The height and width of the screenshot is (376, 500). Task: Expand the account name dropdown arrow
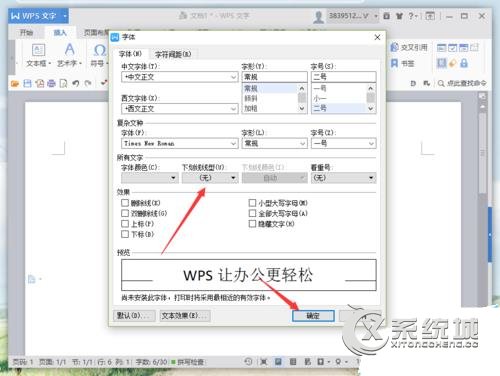pos(376,16)
